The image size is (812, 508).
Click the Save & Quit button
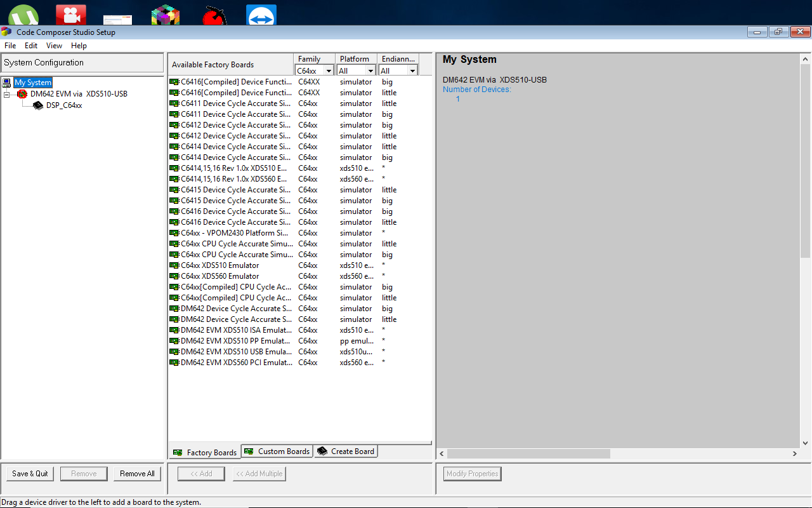(x=30, y=474)
